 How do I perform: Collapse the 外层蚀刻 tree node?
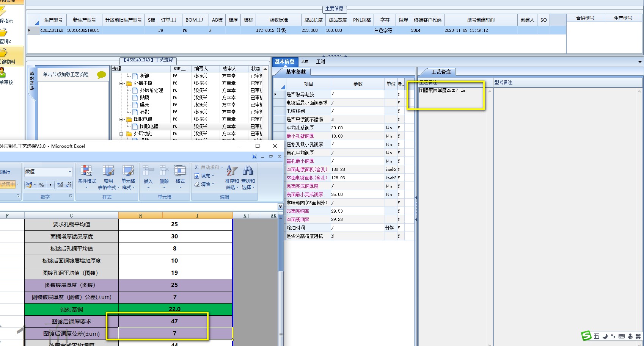(x=122, y=133)
